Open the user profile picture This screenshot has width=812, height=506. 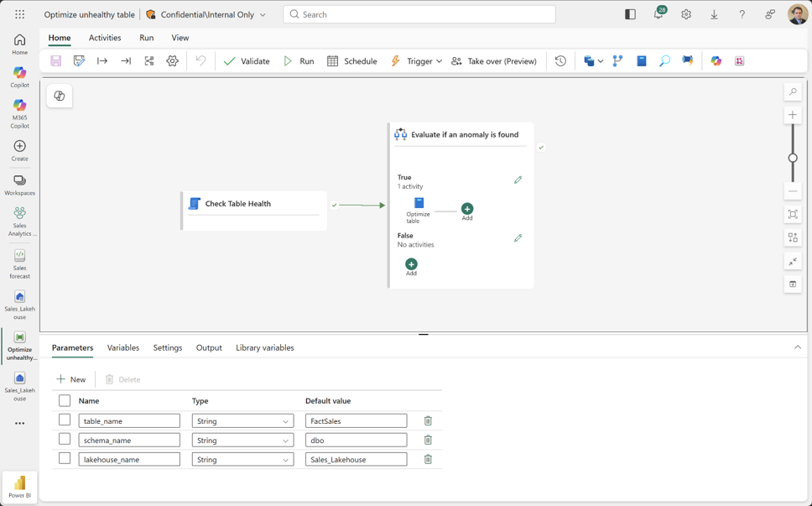(x=798, y=14)
